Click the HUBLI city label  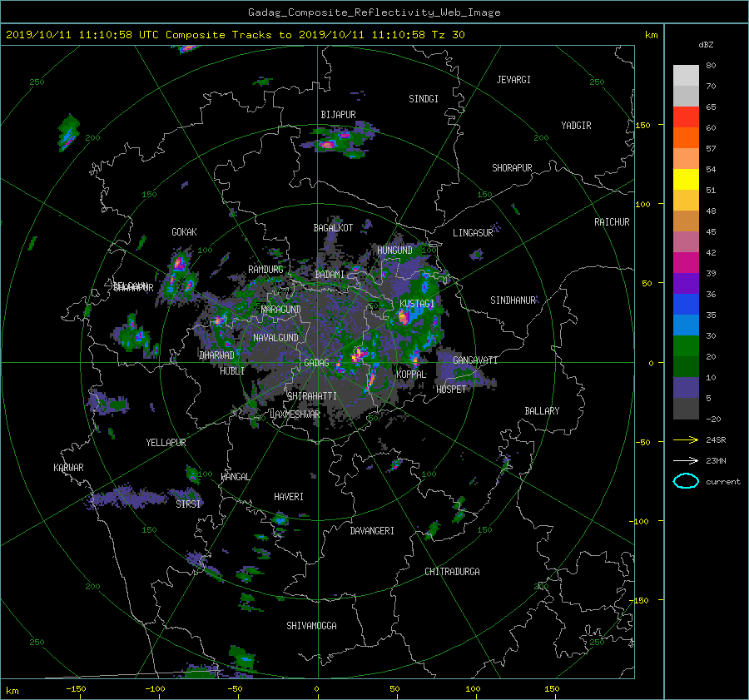(x=232, y=371)
